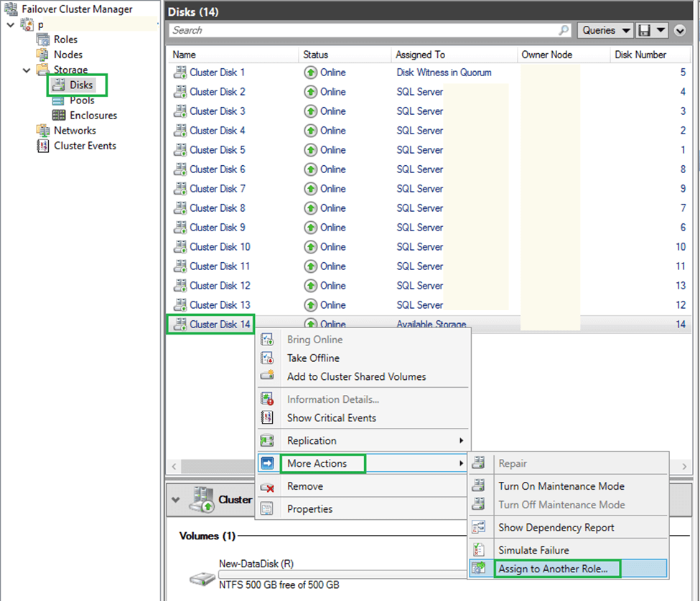Click the Remove red X icon
Viewport: 700px width, 601px height.
[x=267, y=487]
